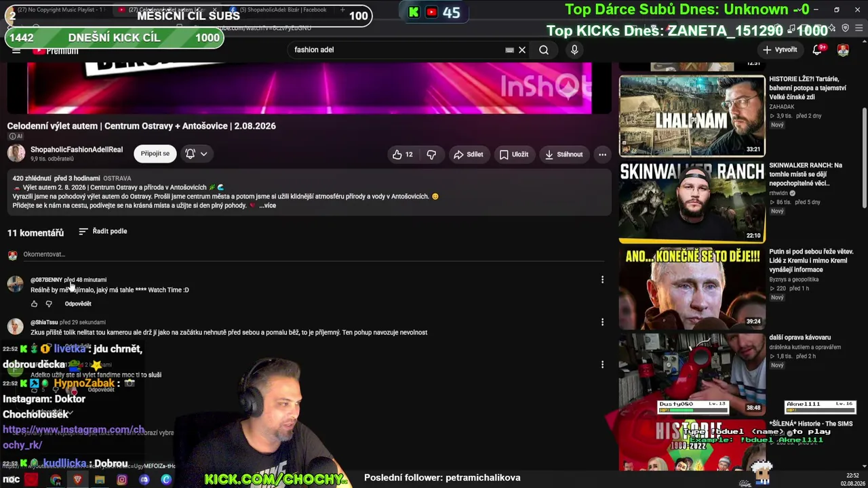Open the 'další oprava kávovaru' video title
Viewport: 868px width, 488px height.
(x=800, y=338)
